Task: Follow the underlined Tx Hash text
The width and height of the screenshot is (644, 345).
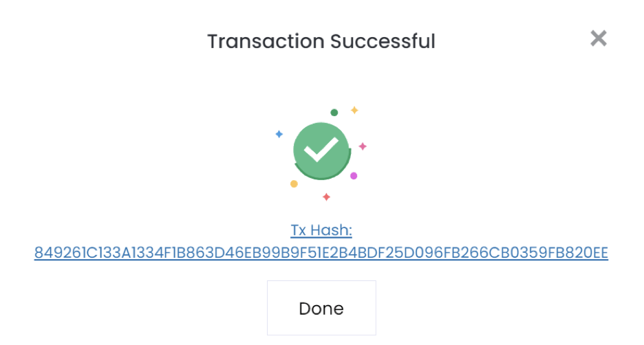Action: [x=321, y=230]
